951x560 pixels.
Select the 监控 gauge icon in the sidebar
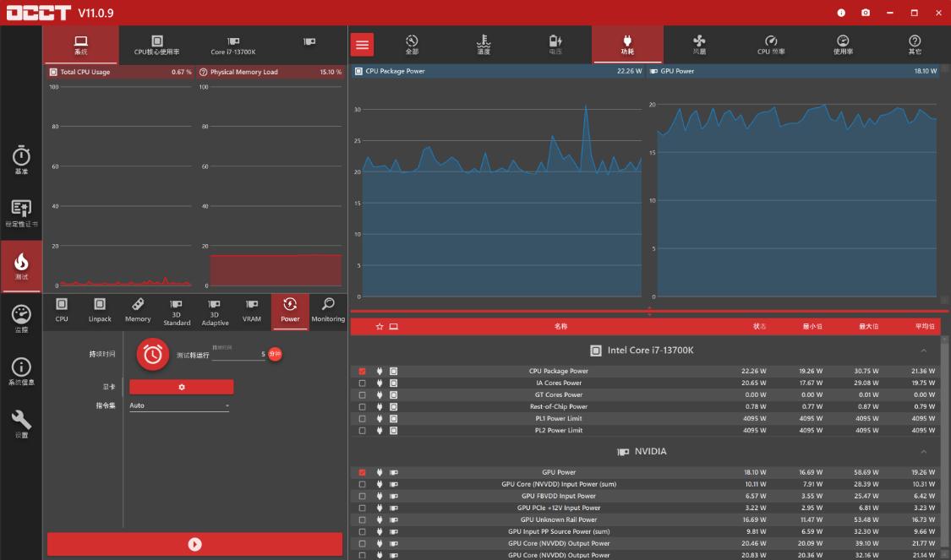tap(21, 318)
